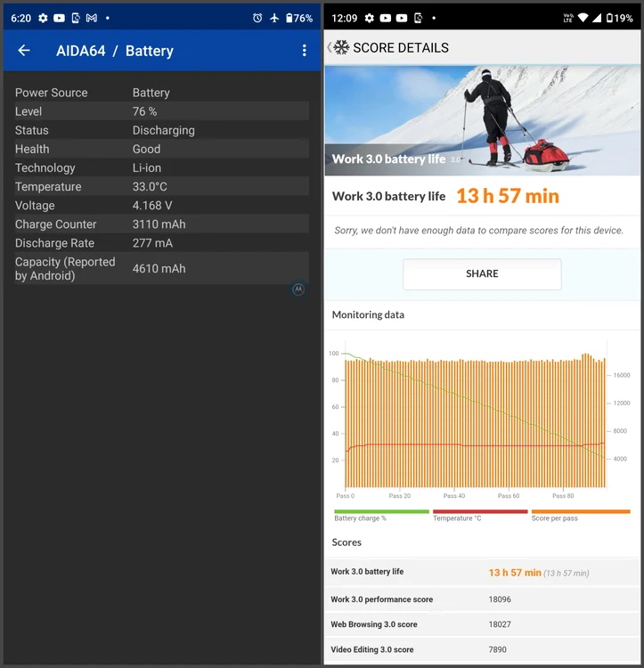The image size is (644, 668).
Task: Select the Capacity (Reported by Android) row
Action: (162, 268)
